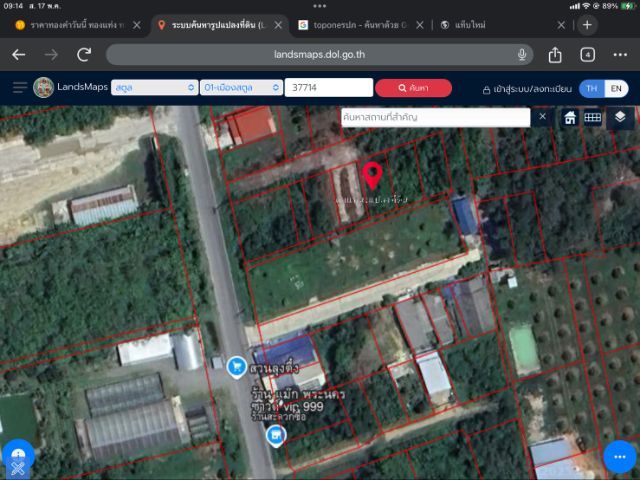
Task: Clear the important place search with X
Action: (542, 117)
